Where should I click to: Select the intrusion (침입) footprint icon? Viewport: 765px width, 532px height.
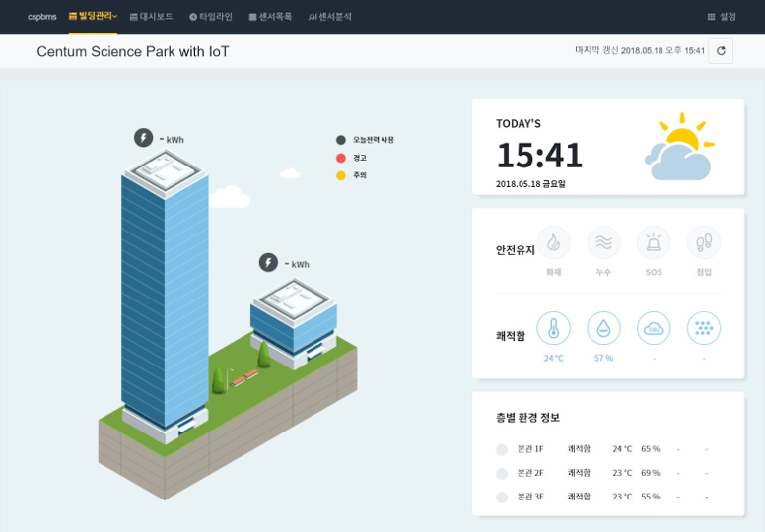coord(704,242)
